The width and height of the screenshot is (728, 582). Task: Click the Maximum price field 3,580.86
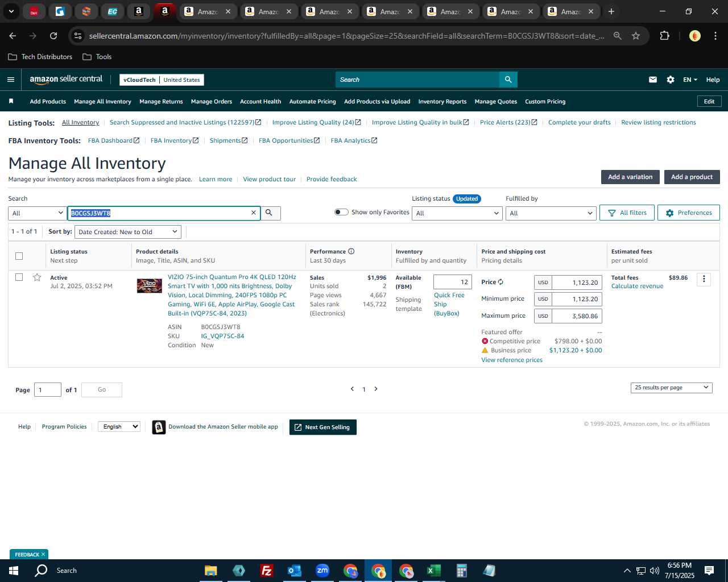(x=577, y=316)
